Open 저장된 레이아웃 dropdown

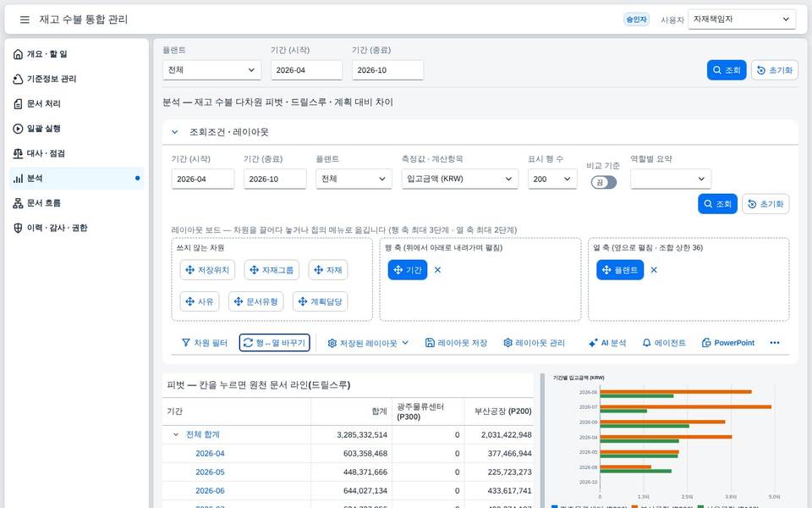coord(368,343)
